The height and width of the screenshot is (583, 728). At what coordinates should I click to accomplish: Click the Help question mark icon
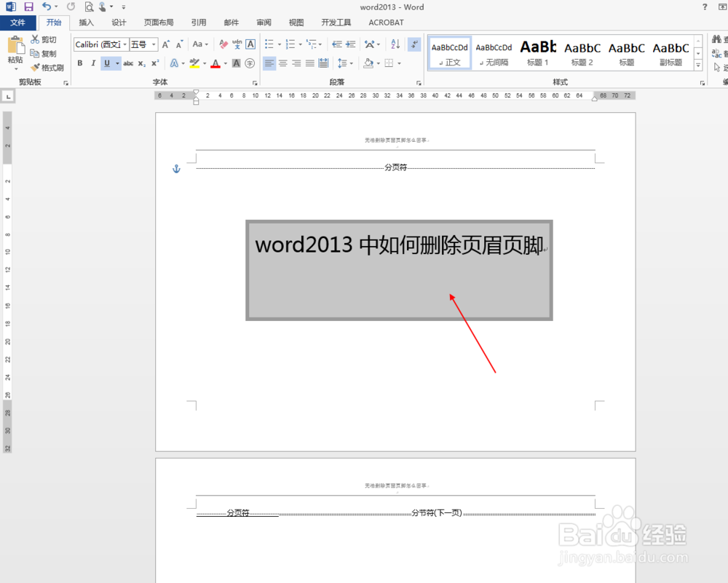705,7
